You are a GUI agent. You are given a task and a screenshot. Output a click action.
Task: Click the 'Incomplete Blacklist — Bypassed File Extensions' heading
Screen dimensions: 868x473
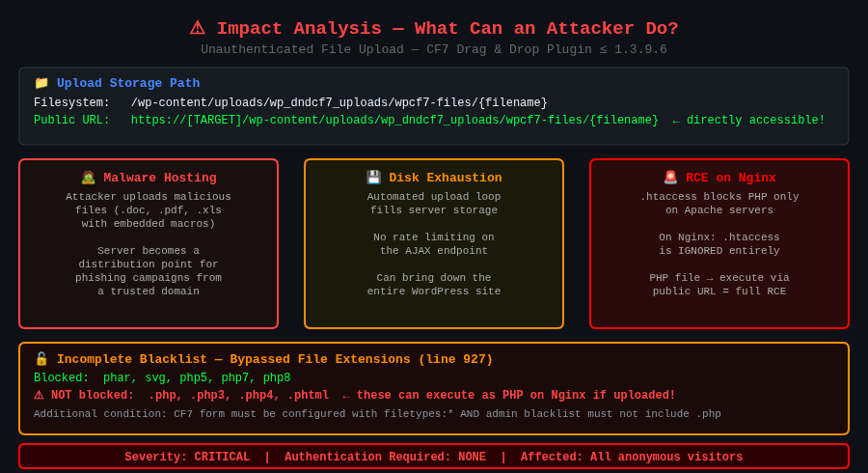coord(275,359)
